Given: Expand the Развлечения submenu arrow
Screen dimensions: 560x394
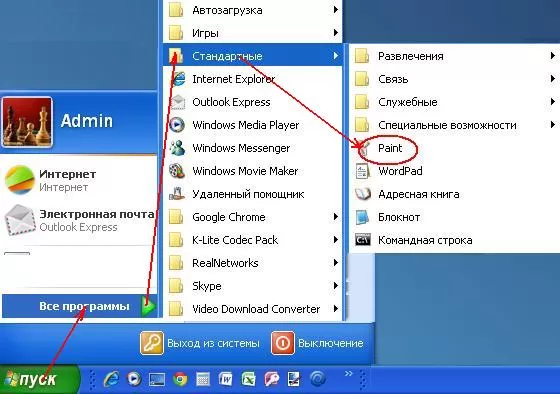Looking at the screenshot, I should [552, 56].
